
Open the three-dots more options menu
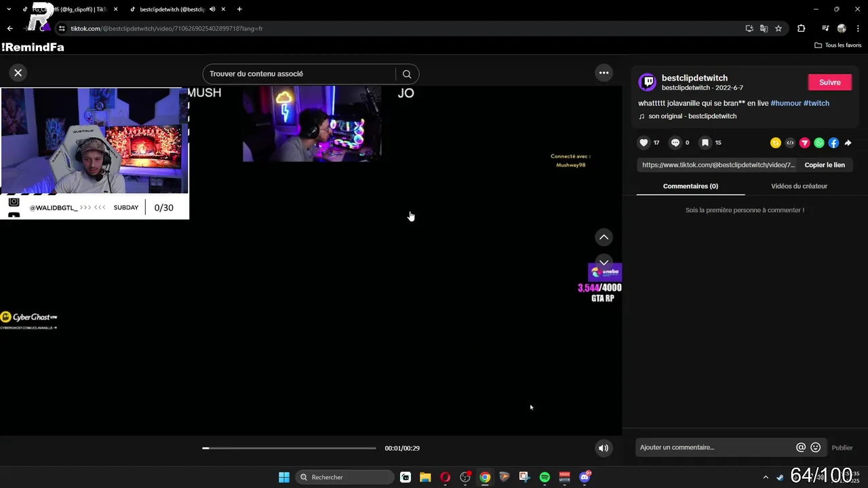tap(604, 73)
